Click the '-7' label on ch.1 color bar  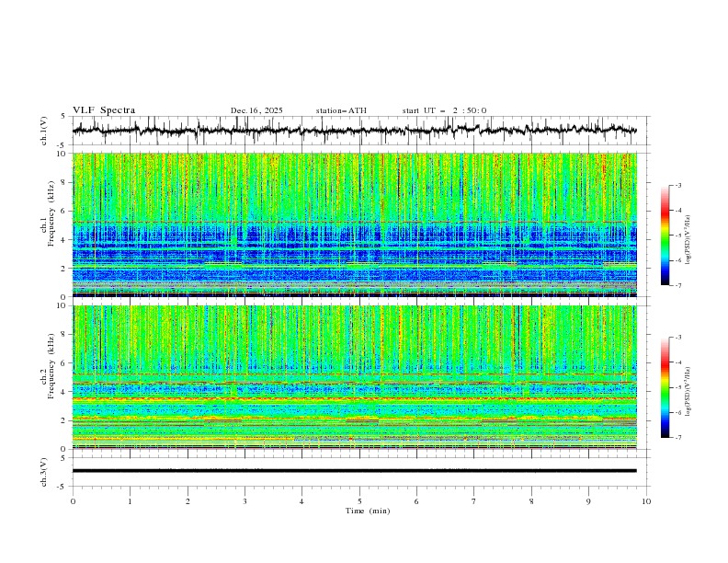tap(677, 285)
